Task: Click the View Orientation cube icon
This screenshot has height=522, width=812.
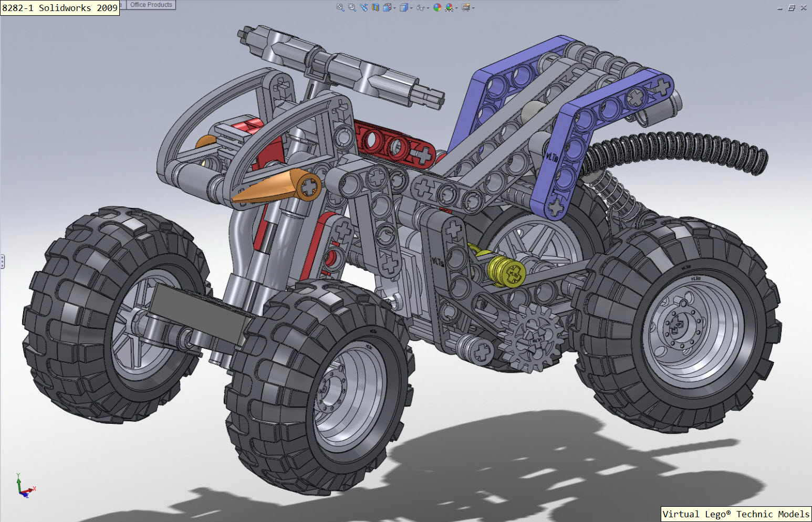Action: pyautogui.click(x=387, y=7)
